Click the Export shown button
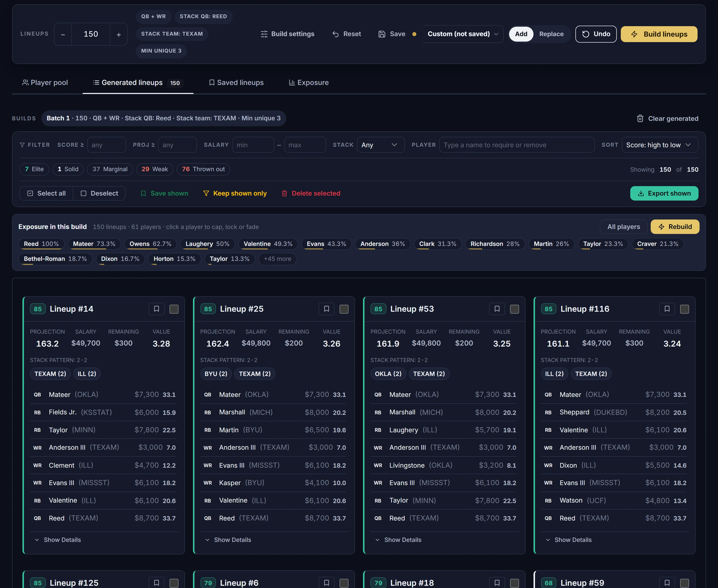 664,193
